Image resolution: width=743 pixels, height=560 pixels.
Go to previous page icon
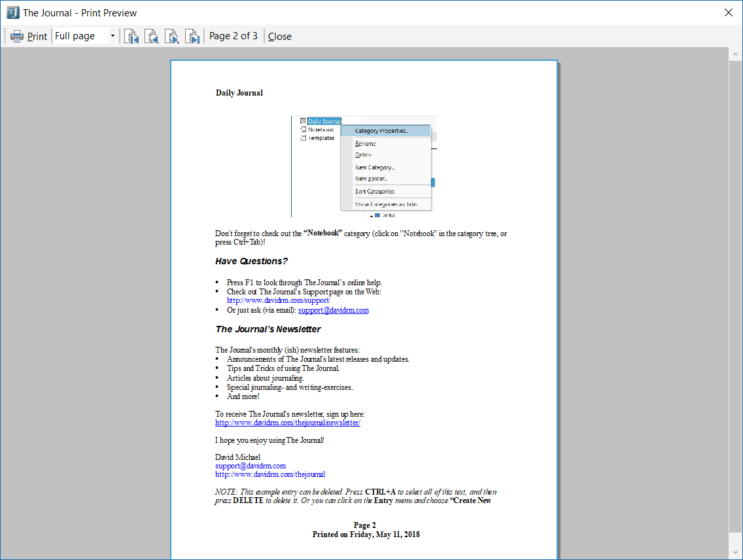151,37
